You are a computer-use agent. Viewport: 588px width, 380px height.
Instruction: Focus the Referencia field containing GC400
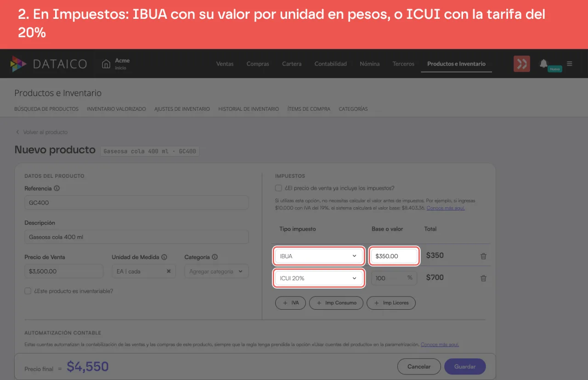[136, 203]
